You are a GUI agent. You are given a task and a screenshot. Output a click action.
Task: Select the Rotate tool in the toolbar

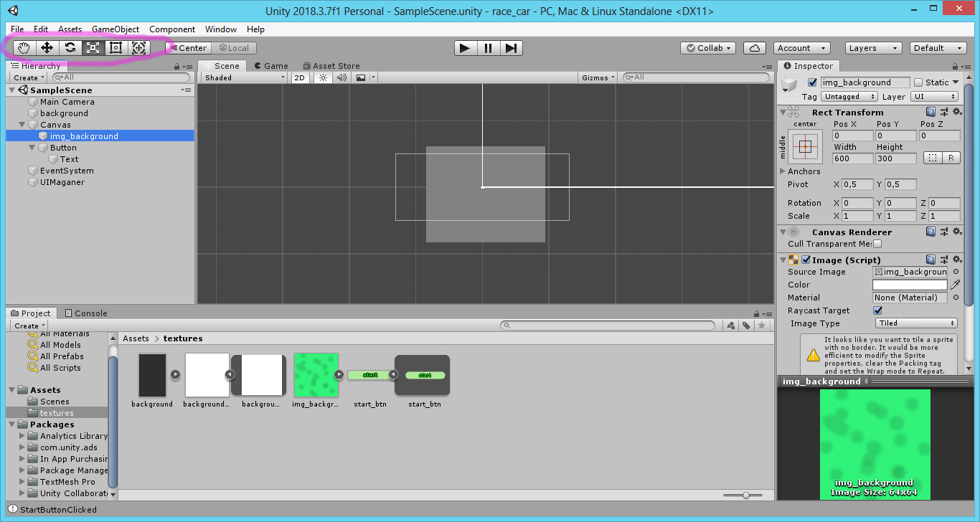70,48
